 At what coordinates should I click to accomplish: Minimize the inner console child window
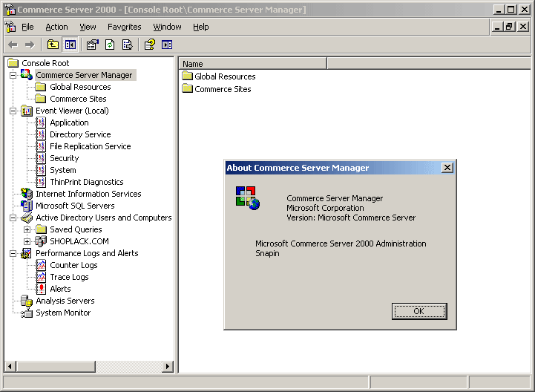point(497,27)
